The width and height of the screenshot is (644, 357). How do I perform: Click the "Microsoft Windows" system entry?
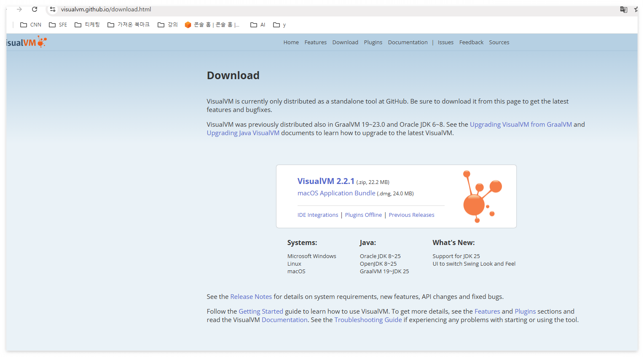click(x=312, y=256)
